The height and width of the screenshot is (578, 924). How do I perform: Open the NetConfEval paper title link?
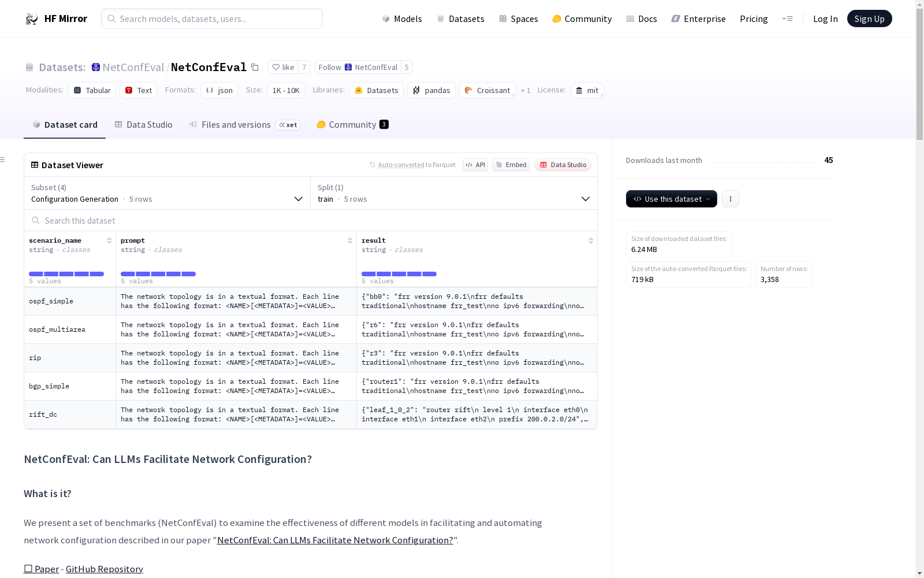click(x=335, y=540)
